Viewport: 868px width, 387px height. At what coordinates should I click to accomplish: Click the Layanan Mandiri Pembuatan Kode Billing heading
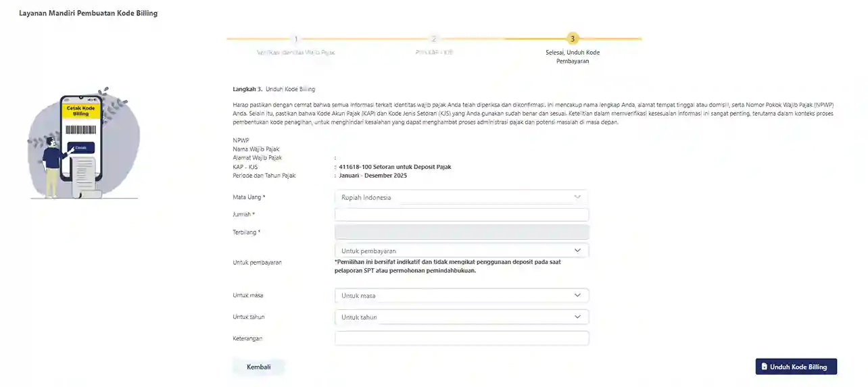pyautogui.click(x=89, y=13)
